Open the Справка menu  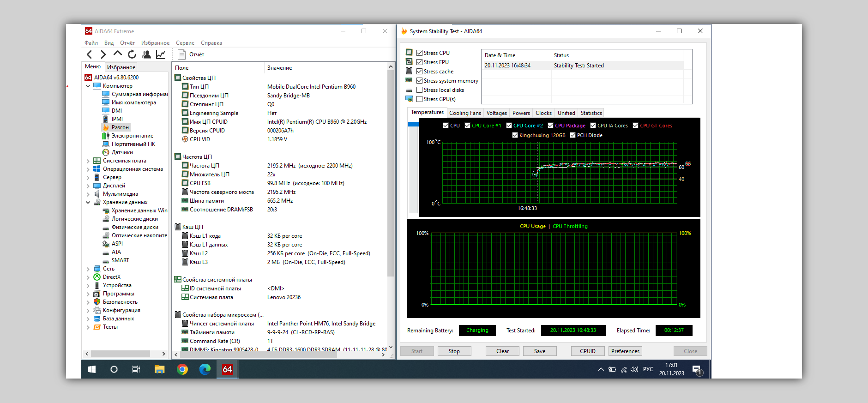tap(211, 43)
